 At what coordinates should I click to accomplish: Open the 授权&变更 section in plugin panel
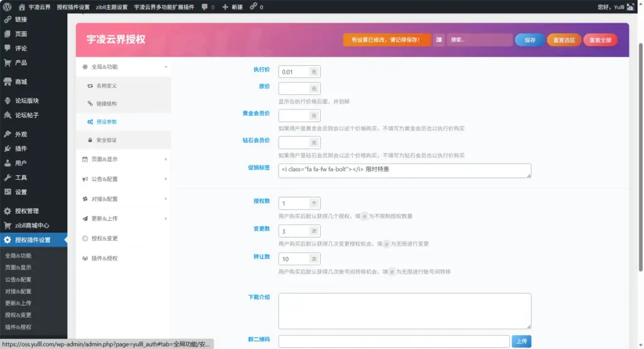(x=123, y=238)
